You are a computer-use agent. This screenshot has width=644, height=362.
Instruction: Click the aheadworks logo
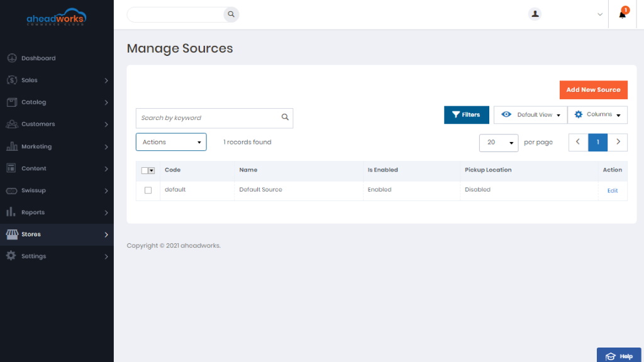point(56,17)
